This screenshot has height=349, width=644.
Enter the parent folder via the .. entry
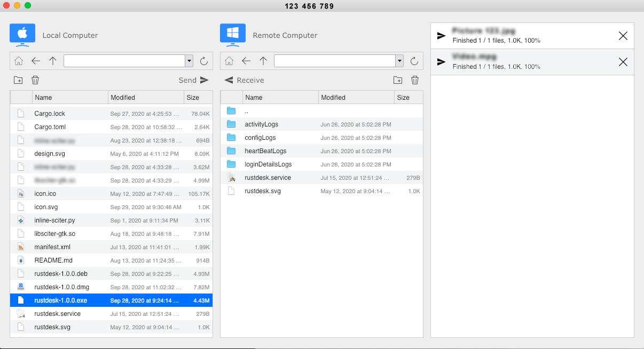pyautogui.click(x=247, y=110)
